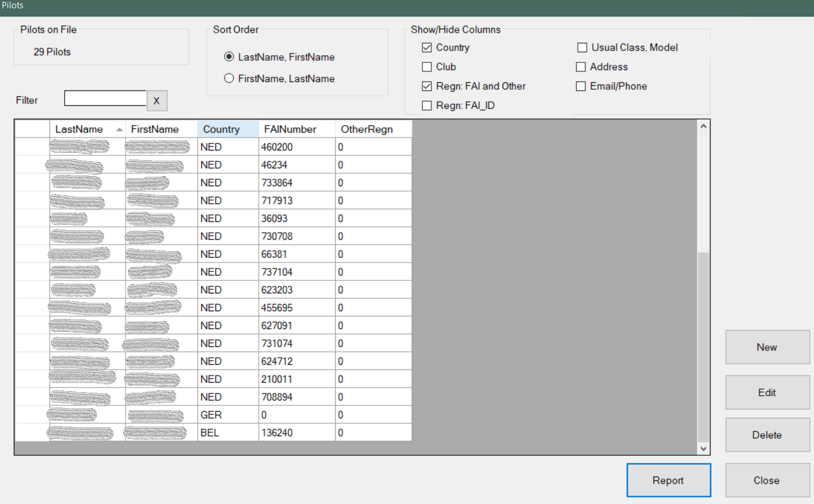Select FAI number cell 717913
This screenshot has height=504, width=814.
click(x=297, y=201)
